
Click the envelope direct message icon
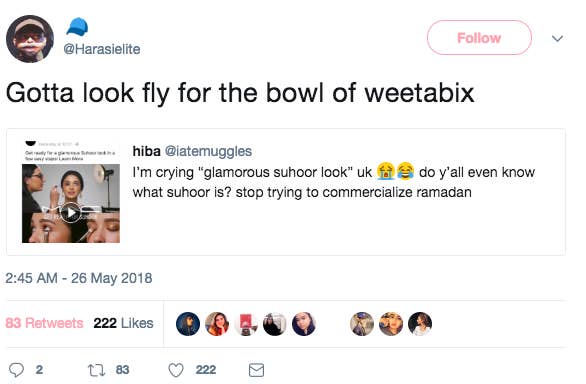coord(256,370)
